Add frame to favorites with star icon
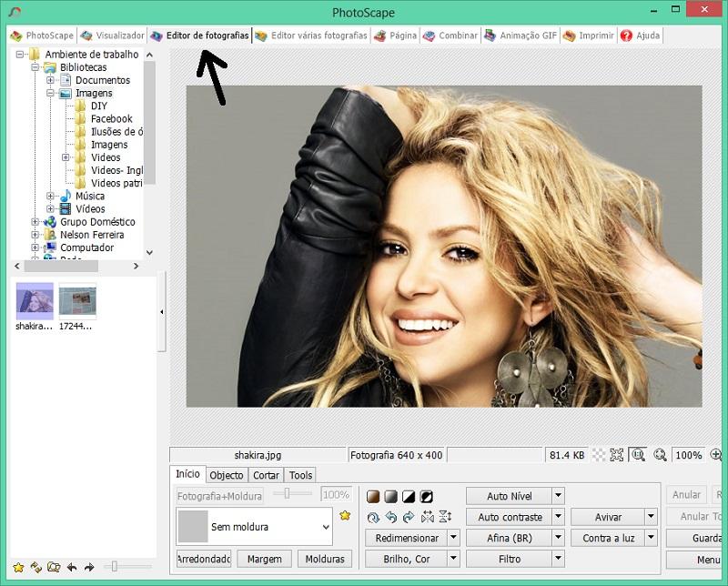The height and width of the screenshot is (586, 728). tap(345, 516)
